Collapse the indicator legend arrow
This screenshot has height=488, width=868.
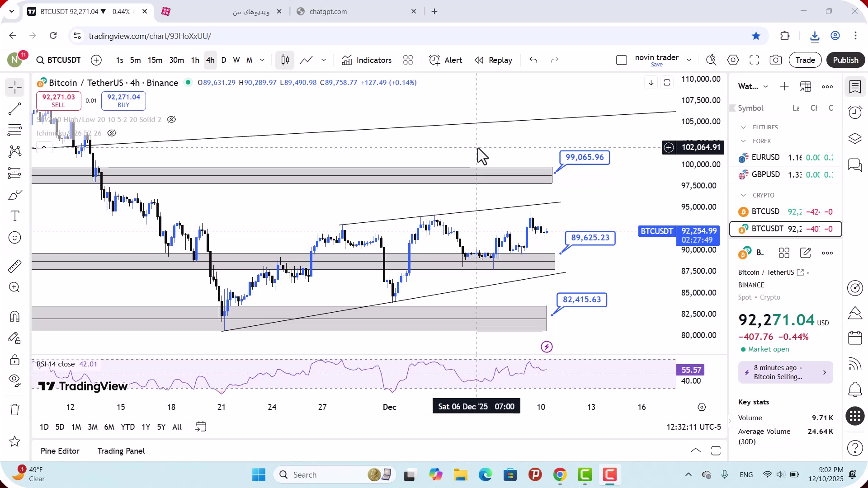coord(44,147)
